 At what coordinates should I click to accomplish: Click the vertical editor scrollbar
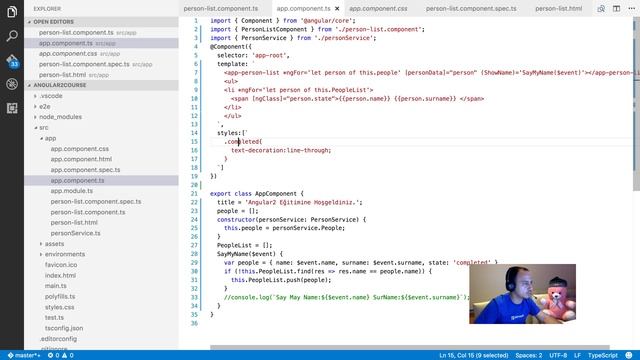[636, 104]
